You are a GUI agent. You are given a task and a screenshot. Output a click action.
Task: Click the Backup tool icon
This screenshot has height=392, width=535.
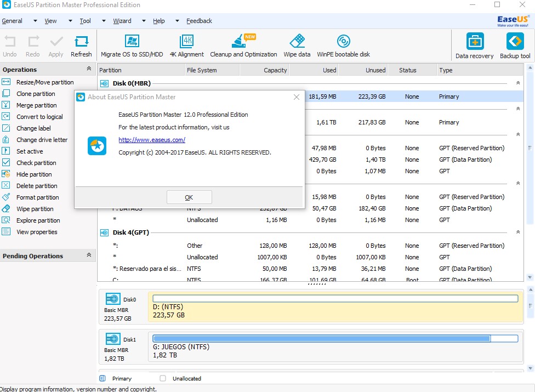[x=515, y=42]
